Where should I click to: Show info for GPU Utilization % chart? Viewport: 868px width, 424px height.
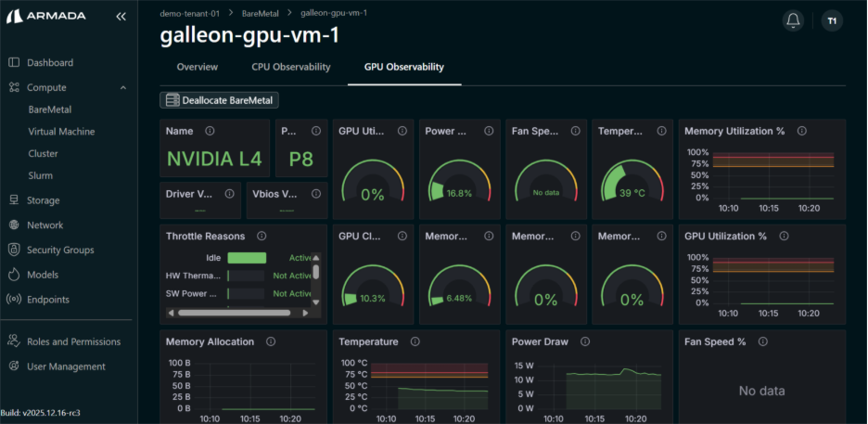tap(784, 236)
